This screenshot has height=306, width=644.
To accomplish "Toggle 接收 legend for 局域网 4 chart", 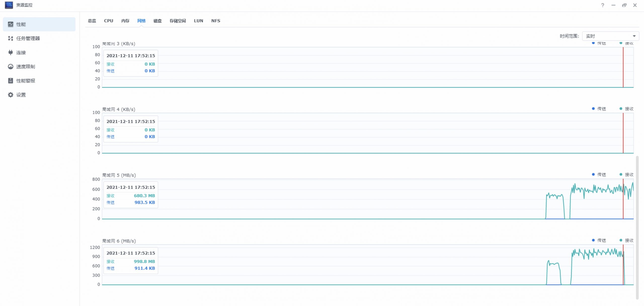I will (627, 109).
